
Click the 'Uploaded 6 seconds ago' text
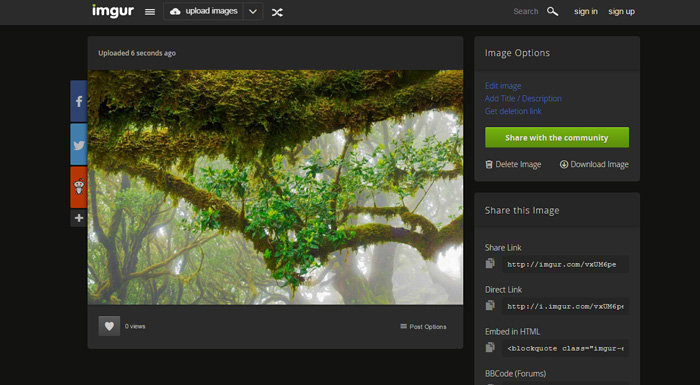click(137, 53)
